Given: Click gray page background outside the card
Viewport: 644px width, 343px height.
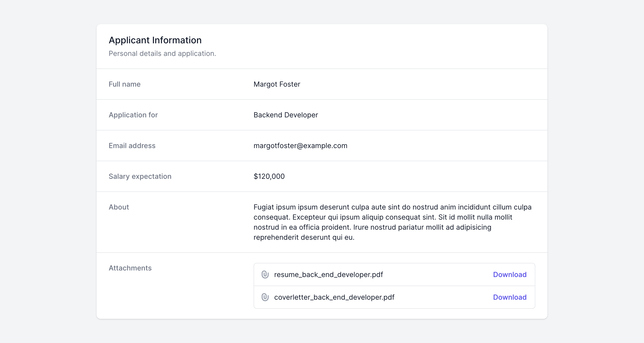Looking at the screenshot, I should point(48,171).
